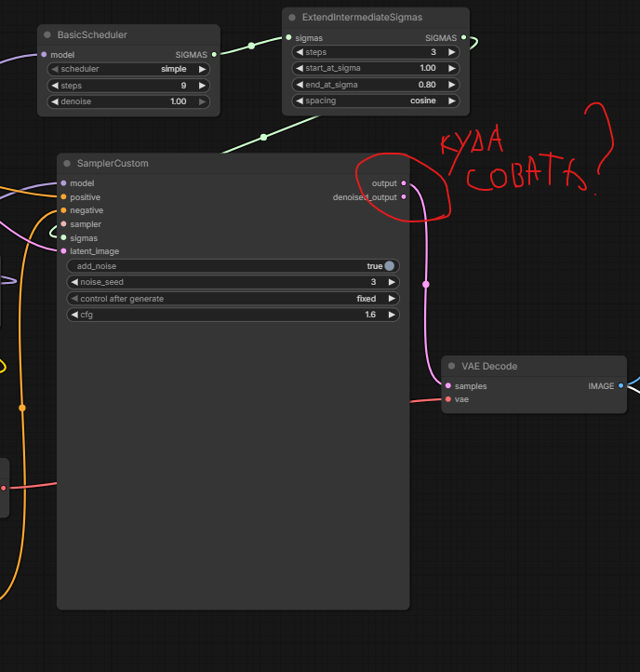The width and height of the screenshot is (640, 672).
Task: Select next scheduler option with right arrow
Action: coord(202,69)
